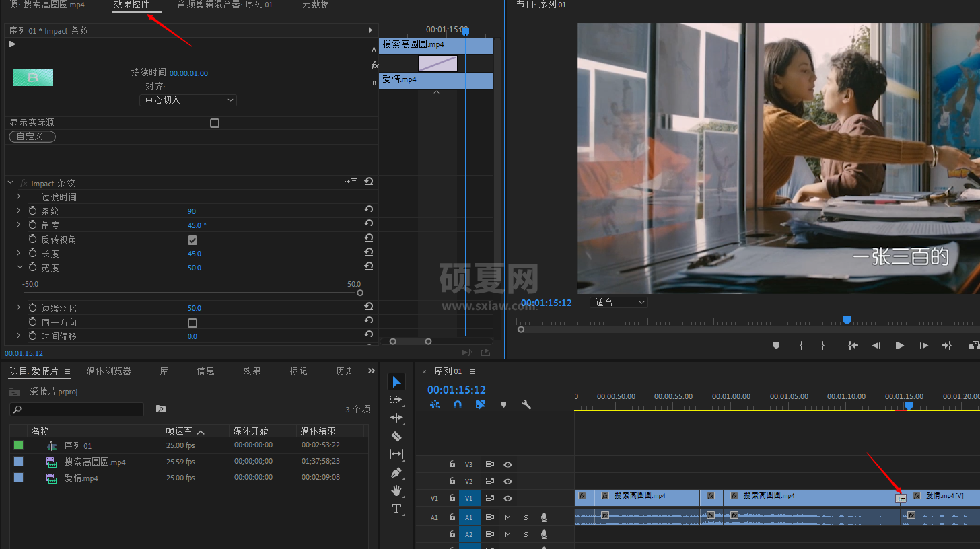Choose the Hand tool
This screenshot has width=980, height=549.
point(397,490)
